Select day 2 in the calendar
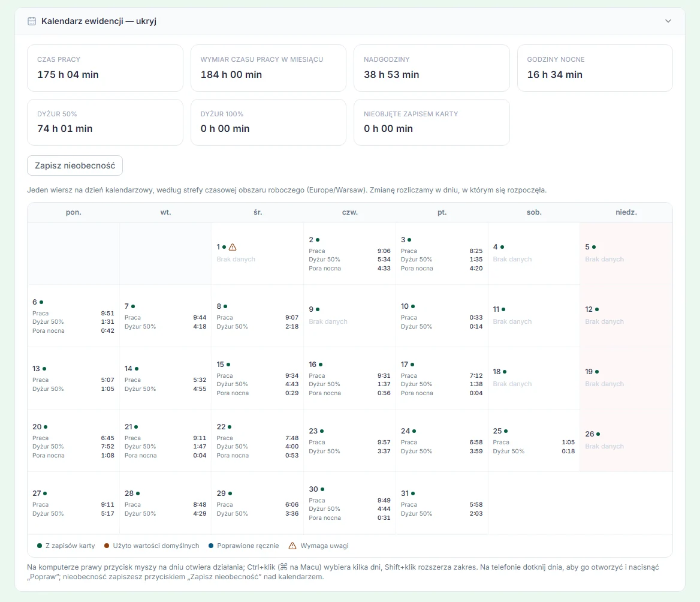 [349, 254]
